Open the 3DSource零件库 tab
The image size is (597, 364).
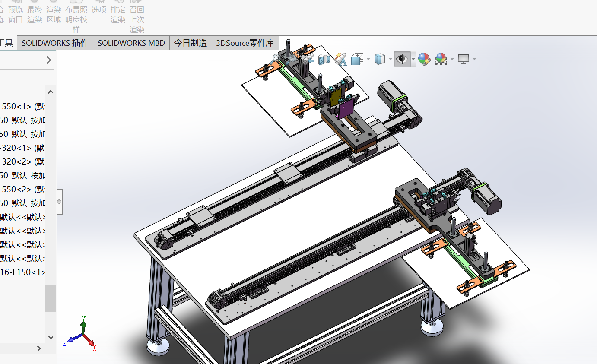click(x=245, y=43)
